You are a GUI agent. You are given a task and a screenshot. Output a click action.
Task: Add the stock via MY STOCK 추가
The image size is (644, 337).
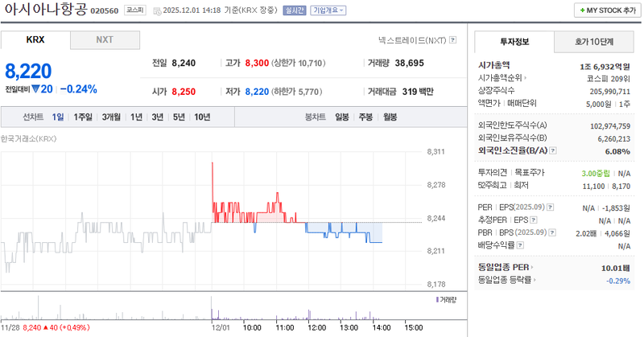coord(608,10)
